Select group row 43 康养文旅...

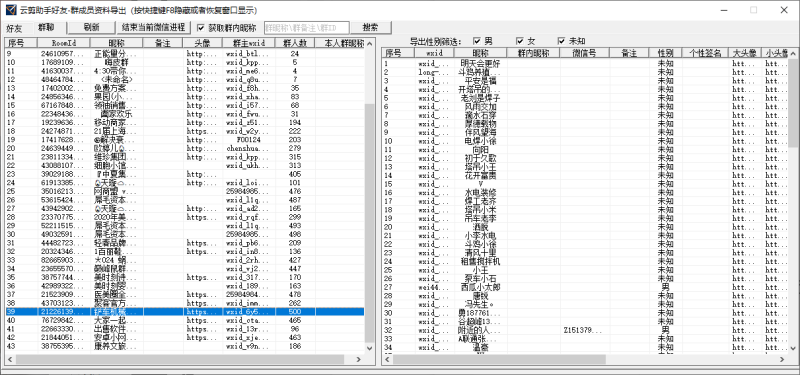[185, 346]
